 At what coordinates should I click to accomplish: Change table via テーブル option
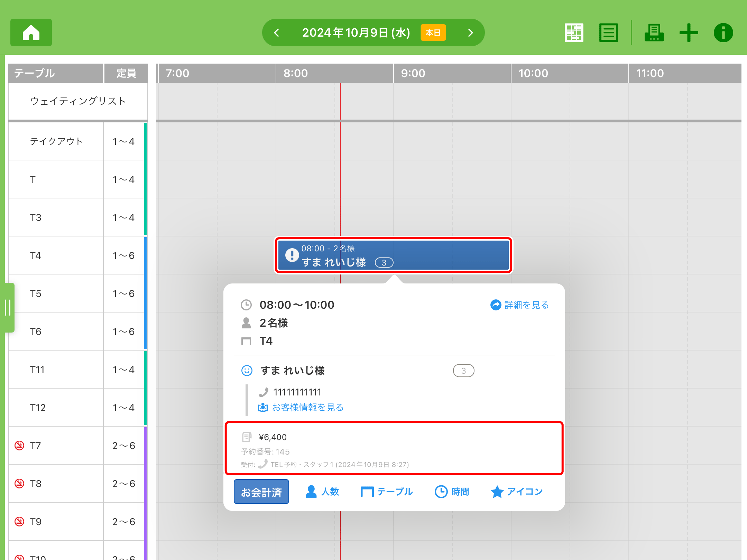(387, 492)
